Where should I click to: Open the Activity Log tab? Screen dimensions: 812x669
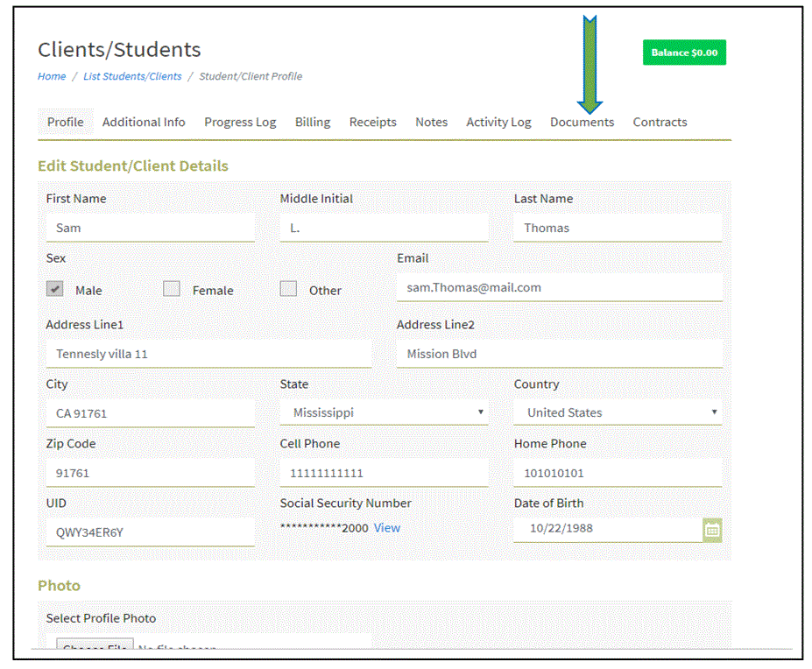click(x=498, y=123)
